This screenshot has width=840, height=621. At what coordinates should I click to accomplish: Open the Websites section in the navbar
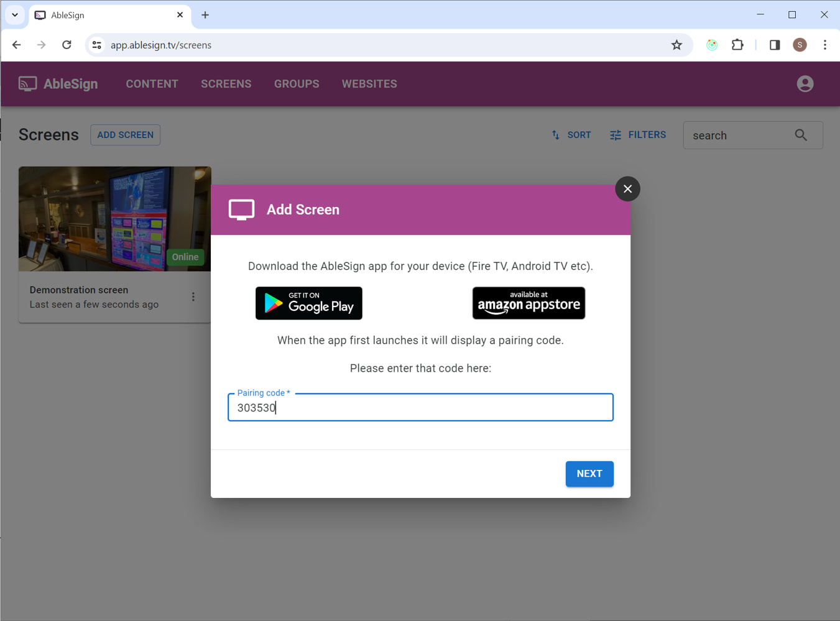pyautogui.click(x=369, y=83)
